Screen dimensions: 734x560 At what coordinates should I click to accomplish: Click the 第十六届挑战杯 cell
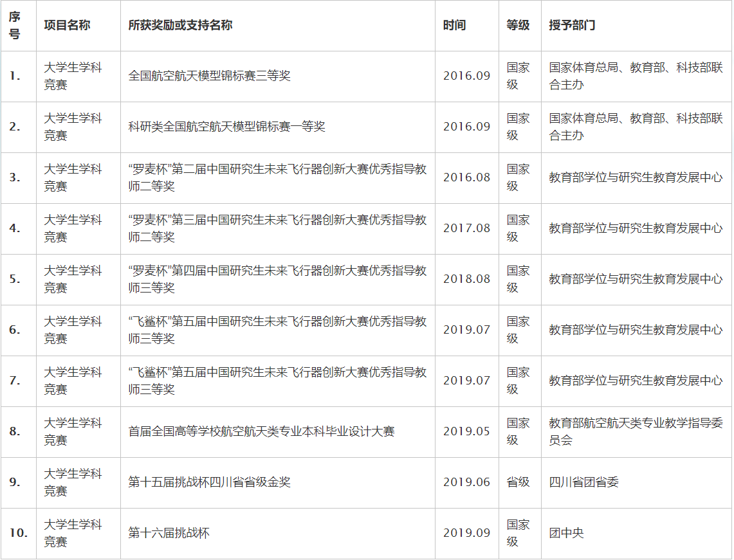(278, 534)
